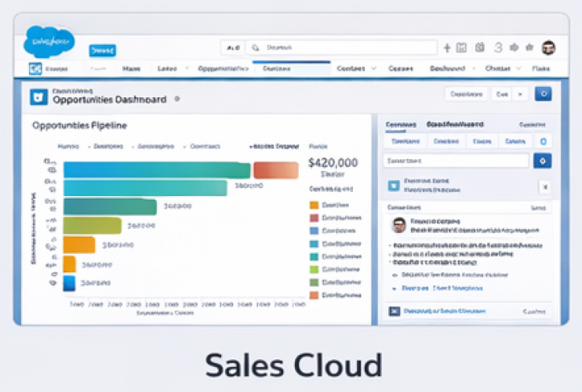The height and width of the screenshot is (392, 582).
Task: Click blue gear button beside side panel input
Action: pos(542,161)
